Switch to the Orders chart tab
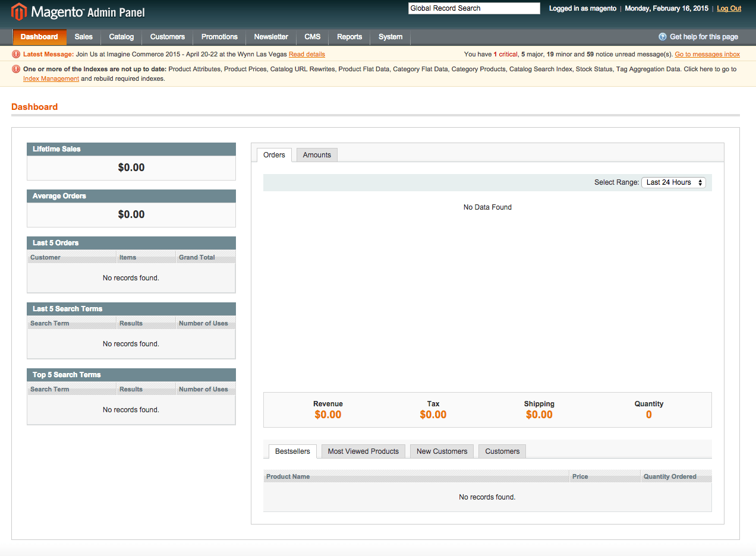756x556 pixels. click(x=274, y=155)
